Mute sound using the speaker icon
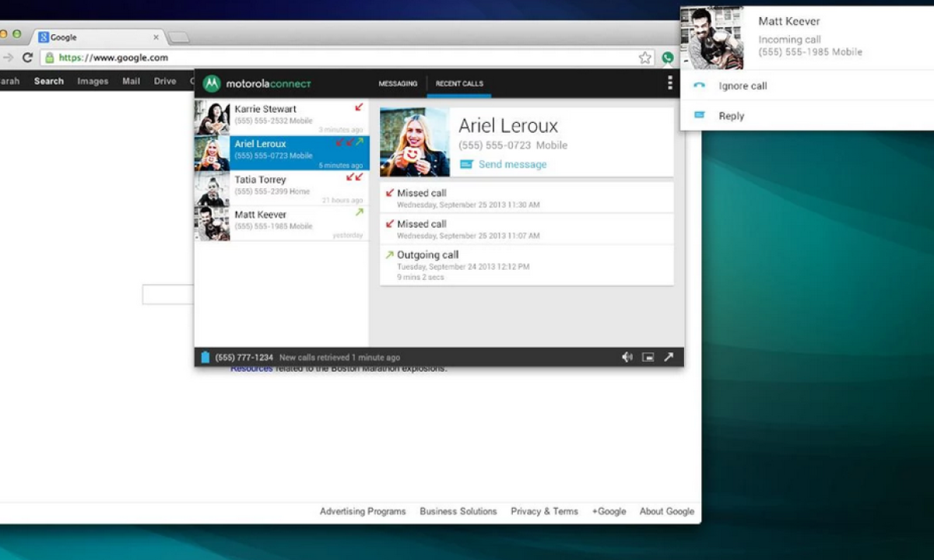The height and width of the screenshot is (560, 934). click(627, 357)
